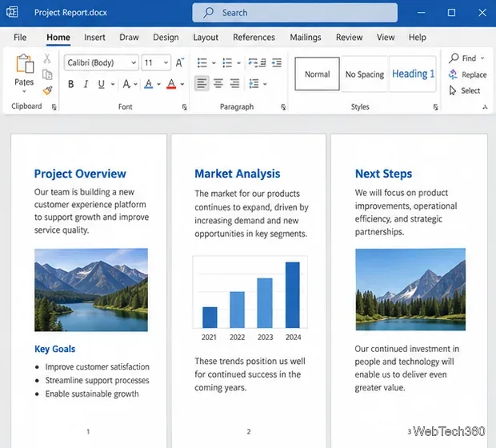
Task: Apply the No Spacing style
Action: (x=365, y=74)
